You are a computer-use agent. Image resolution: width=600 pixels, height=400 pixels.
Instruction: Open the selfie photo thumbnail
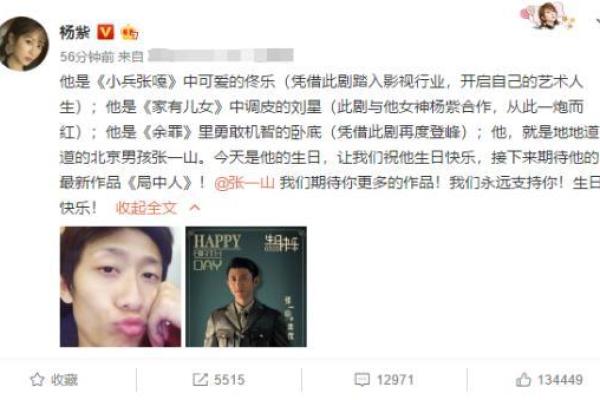120,287
